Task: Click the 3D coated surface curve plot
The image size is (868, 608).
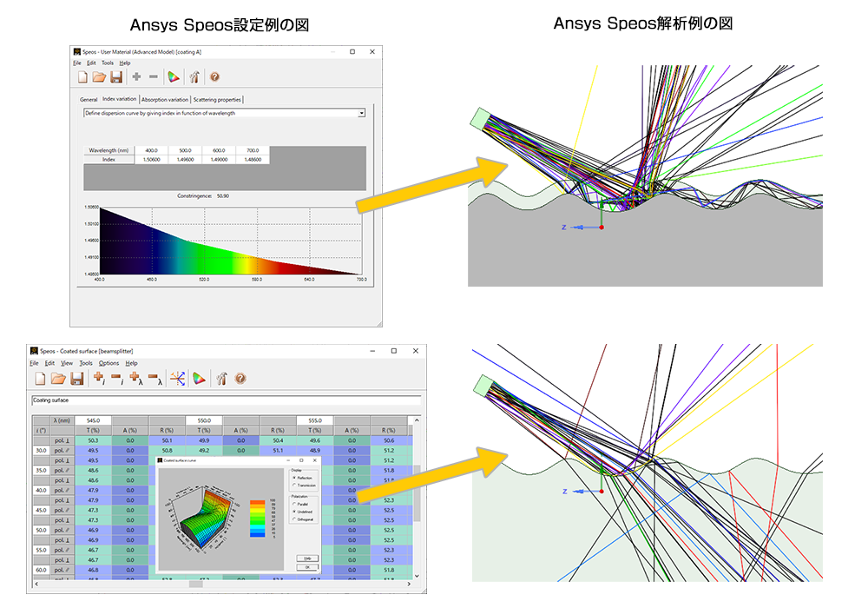Action: [201, 518]
